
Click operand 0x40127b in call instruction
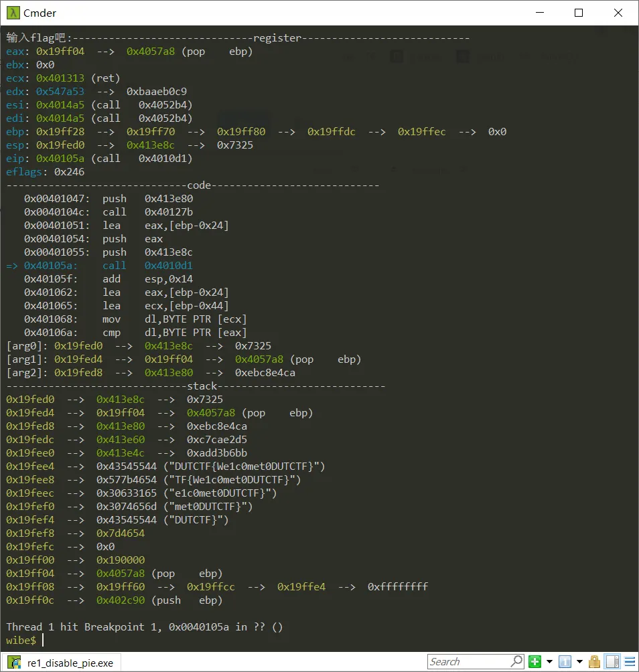(169, 212)
